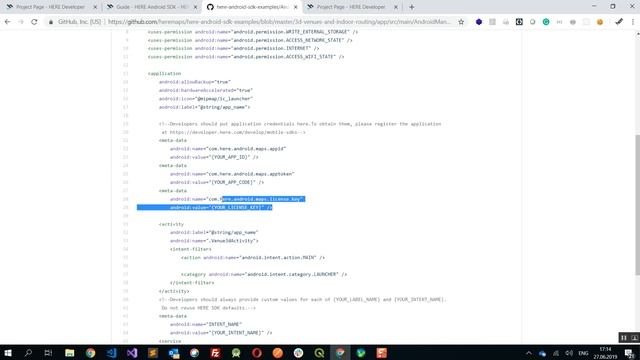Image resolution: width=640 pixels, height=360 pixels.
Task: Open the taskbar clock showing 17:14
Action: [605, 353]
